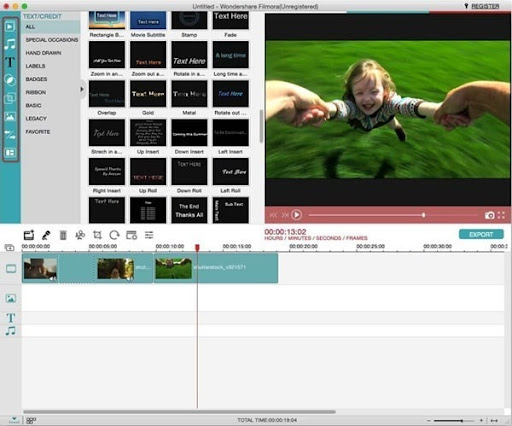Open the Music library icon
This screenshot has width=512, height=426.
(x=10, y=44)
